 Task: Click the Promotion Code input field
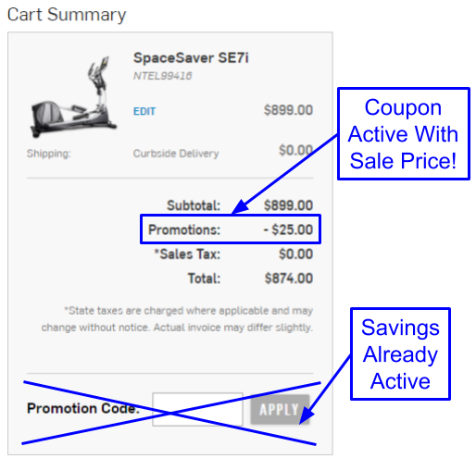pyautogui.click(x=197, y=409)
